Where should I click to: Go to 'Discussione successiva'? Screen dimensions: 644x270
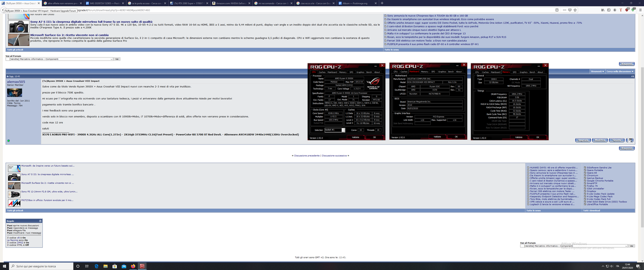335,156
